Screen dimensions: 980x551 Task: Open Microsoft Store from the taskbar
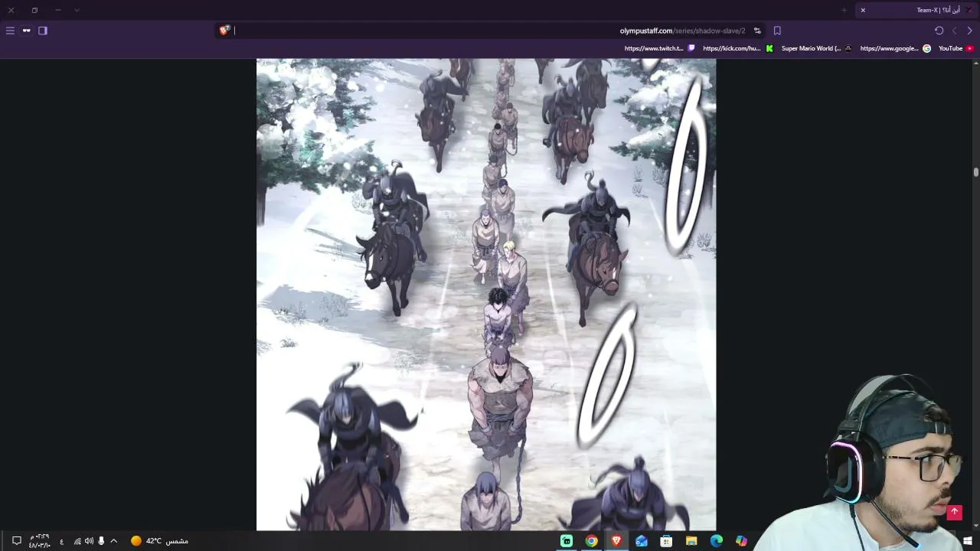pos(666,541)
